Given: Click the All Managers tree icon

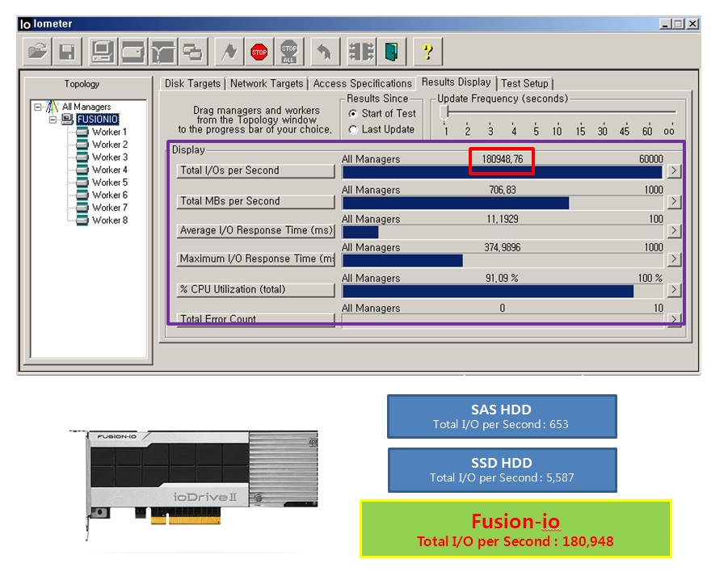Looking at the screenshot, I should (52, 107).
